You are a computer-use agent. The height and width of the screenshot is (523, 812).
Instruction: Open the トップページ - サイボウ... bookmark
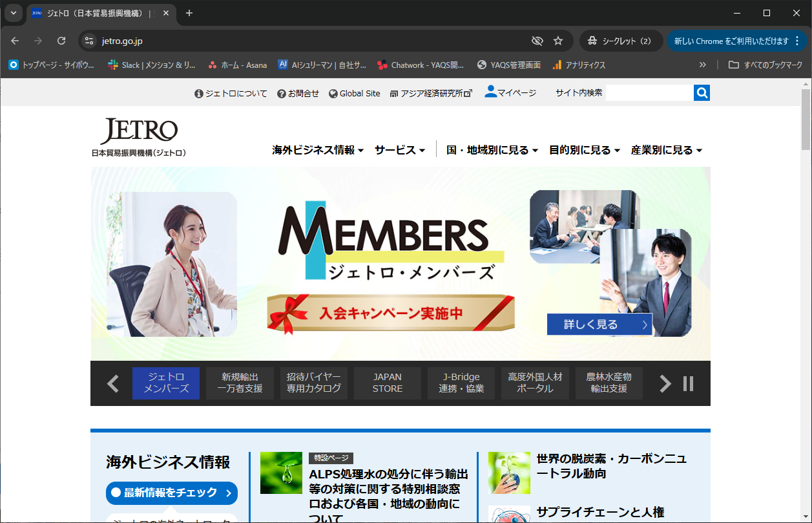pos(51,65)
